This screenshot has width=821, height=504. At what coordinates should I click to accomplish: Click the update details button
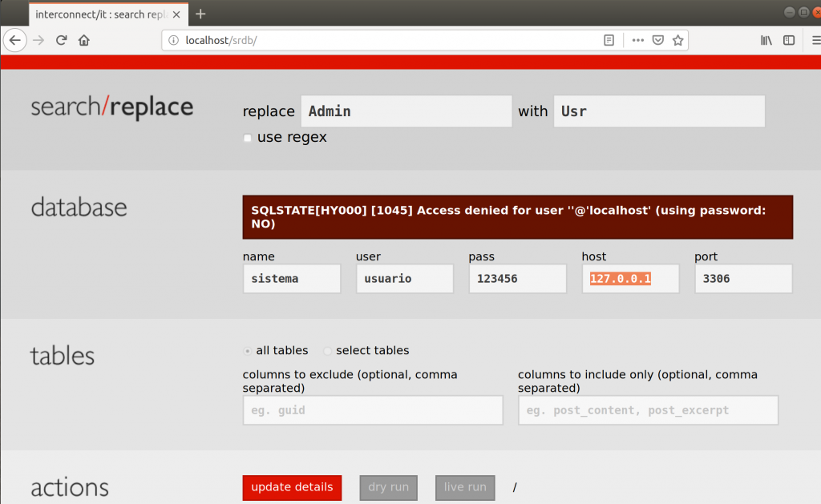pyautogui.click(x=292, y=487)
